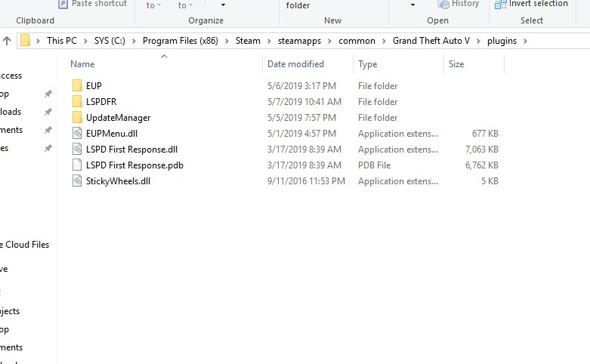Expand the chevron after Program Files (x86)
The image size is (590, 364).
tap(227, 41)
